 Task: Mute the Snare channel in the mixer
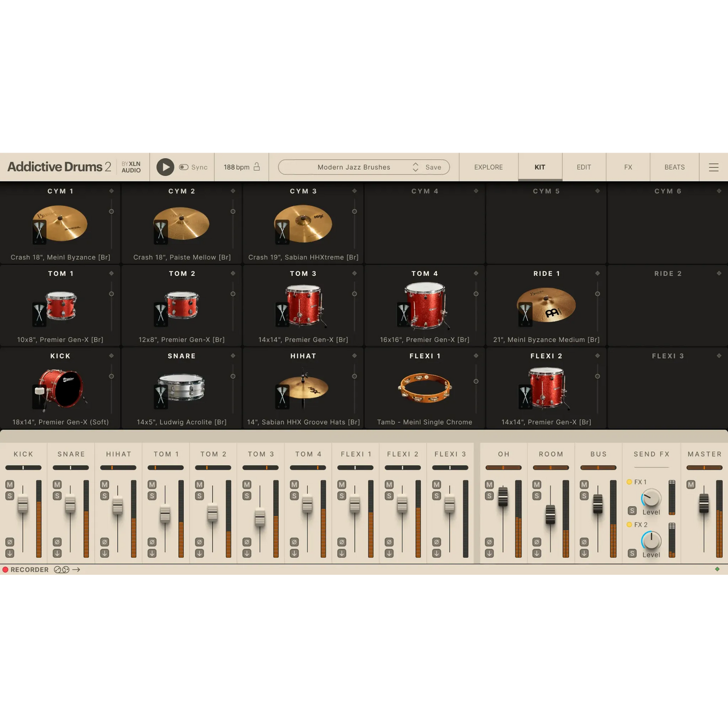56,485
